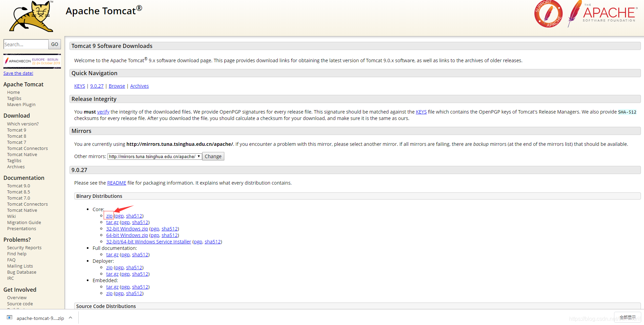This screenshot has width=644, height=325.
Task: Open Security Reports sidebar link
Action: (x=24, y=247)
